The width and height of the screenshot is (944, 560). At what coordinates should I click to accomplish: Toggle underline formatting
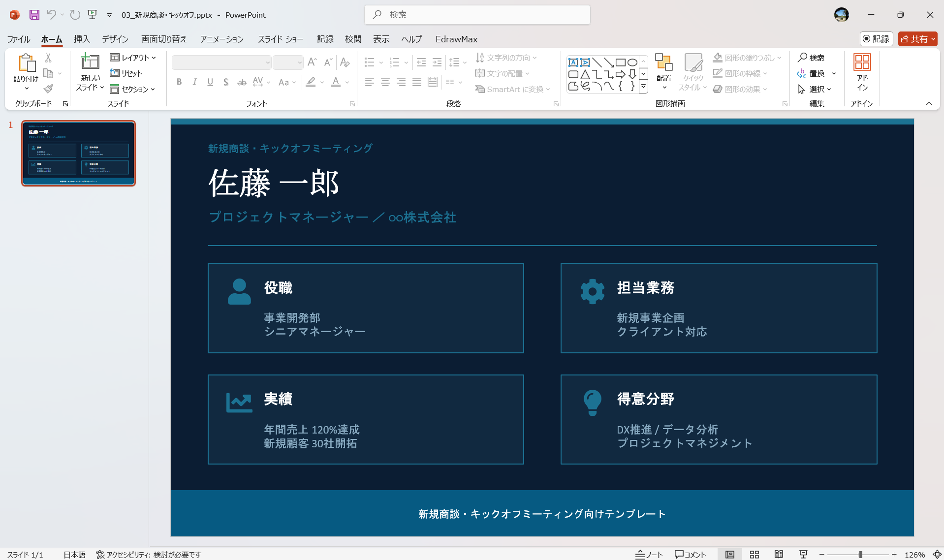pyautogui.click(x=210, y=82)
